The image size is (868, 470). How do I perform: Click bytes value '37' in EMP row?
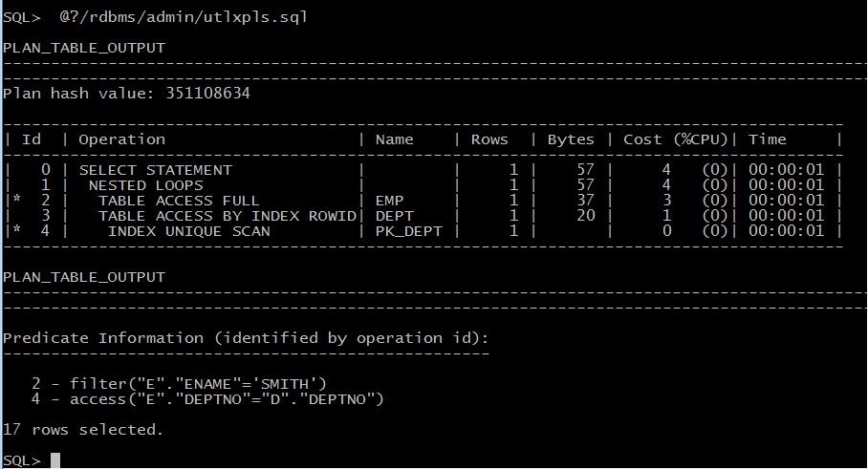[585, 201]
